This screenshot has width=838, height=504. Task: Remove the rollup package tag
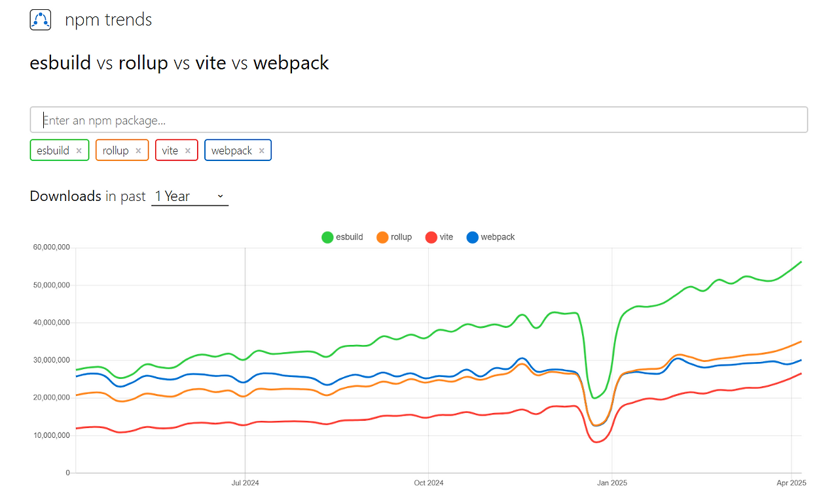[x=139, y=150]
